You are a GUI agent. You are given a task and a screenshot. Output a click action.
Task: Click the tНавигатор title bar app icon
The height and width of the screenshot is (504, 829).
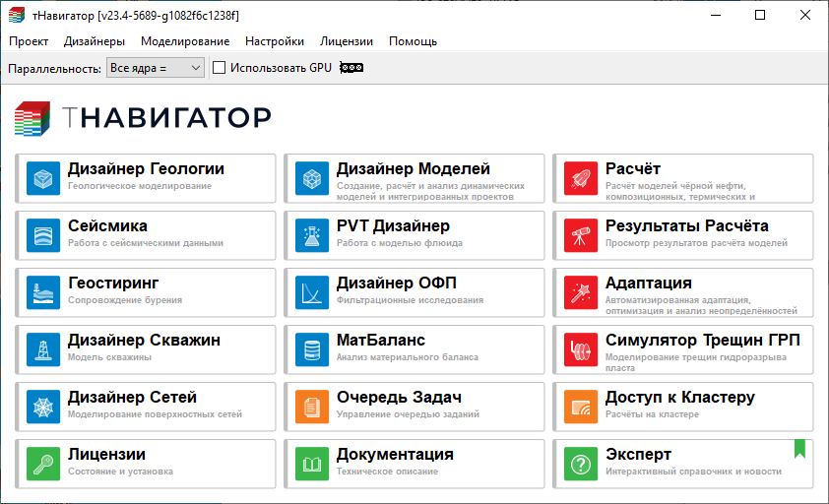[17, 16]
